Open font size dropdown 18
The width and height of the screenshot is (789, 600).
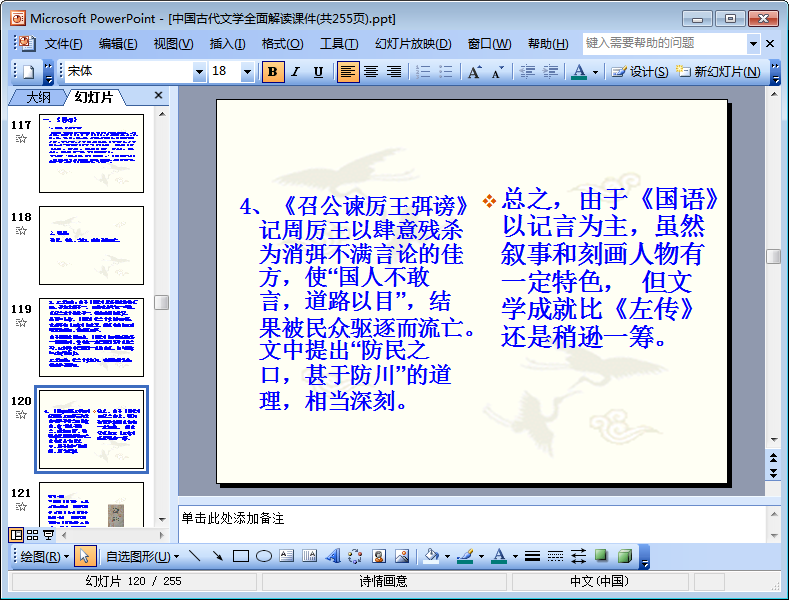pyautogui.click(x=247, y=72)
